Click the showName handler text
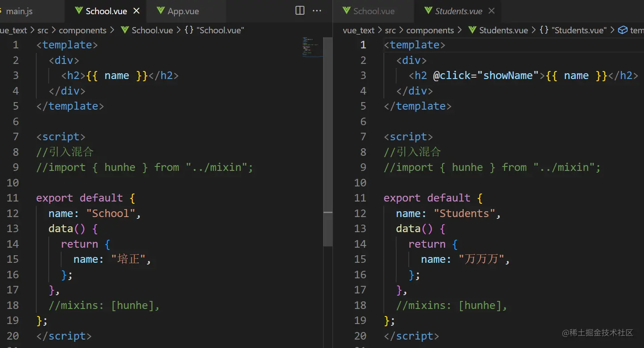Image resolution: width=644 pixels, height=348 pixels. (508, 75)
